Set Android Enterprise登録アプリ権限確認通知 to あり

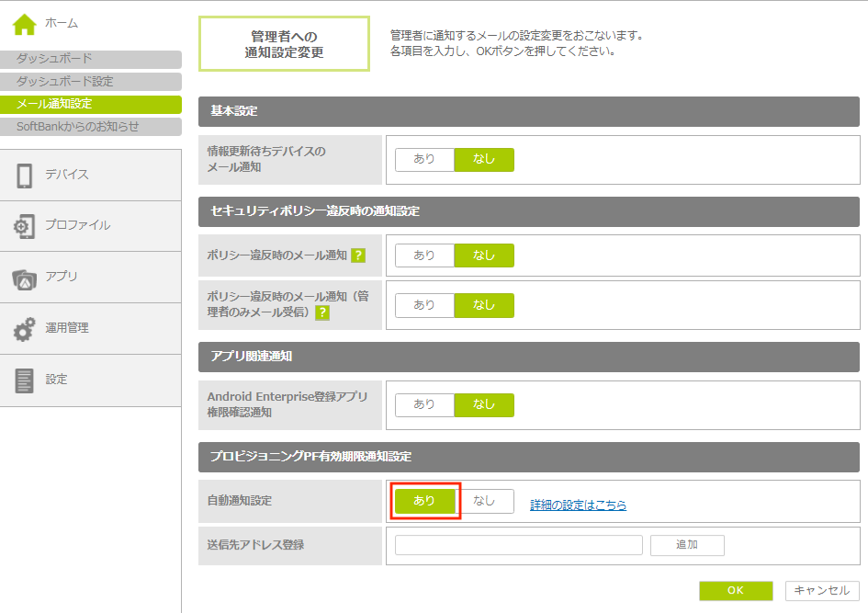coord(424,405)
